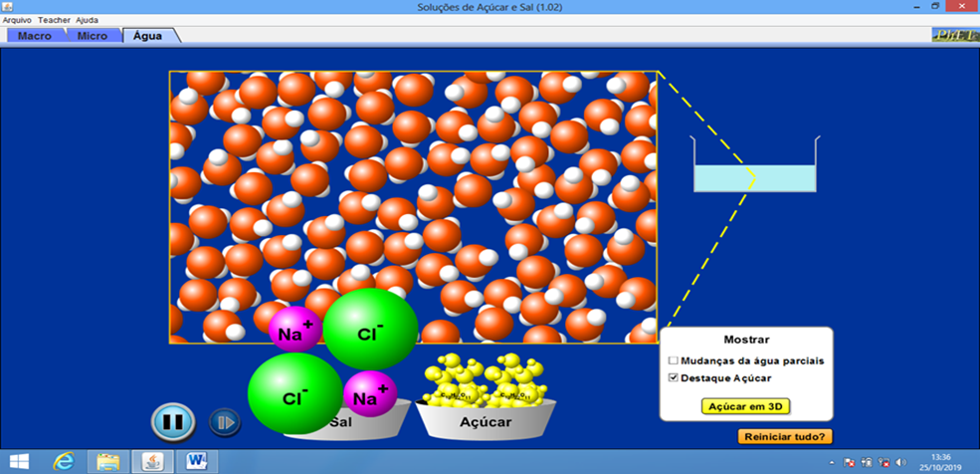Open the Arquivo menu
The image size is (980, 474).
17,19
